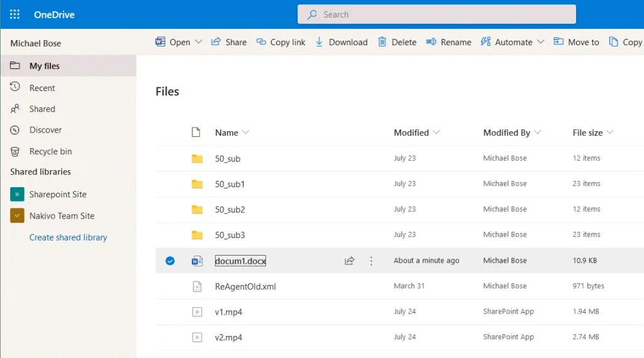Screen dimensions: 644x358
Task: Click the Rename toolbar icon
Action: (x=431, y=42)
